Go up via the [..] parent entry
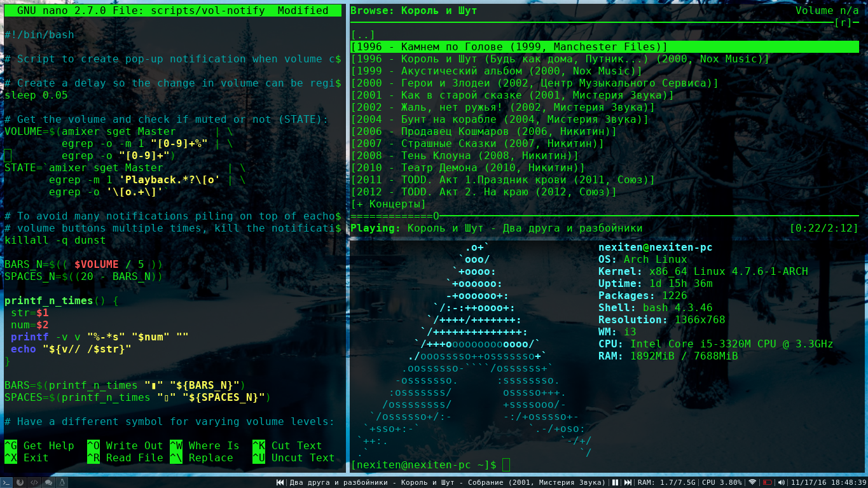The width and height of the screenshot is (868, 488). click(362, 35)
